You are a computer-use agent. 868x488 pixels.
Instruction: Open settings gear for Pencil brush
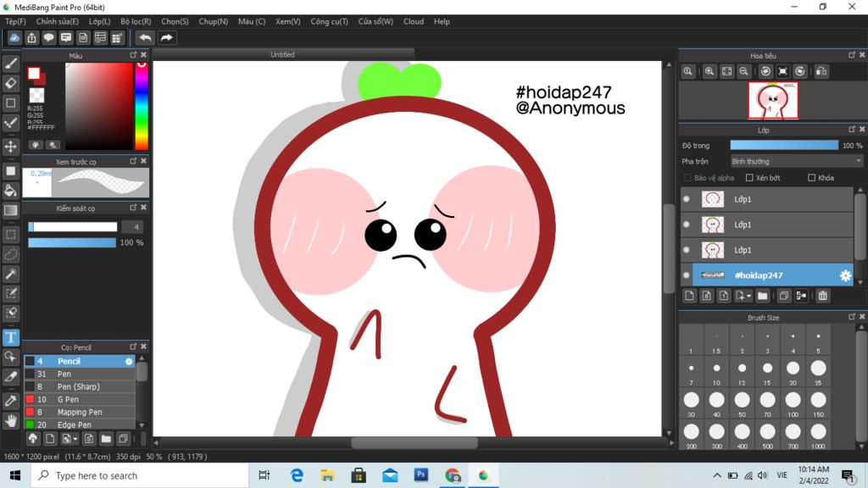point(129,361)
